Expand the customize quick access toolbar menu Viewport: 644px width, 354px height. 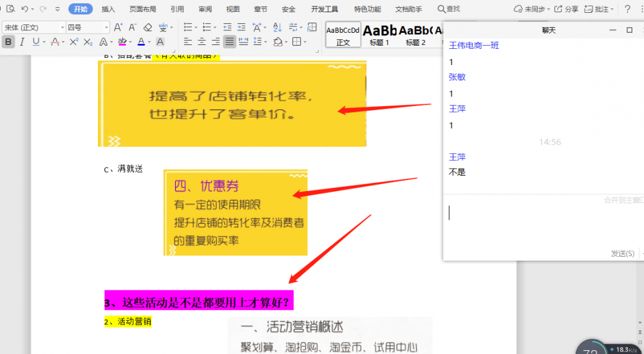pos(57,8)
